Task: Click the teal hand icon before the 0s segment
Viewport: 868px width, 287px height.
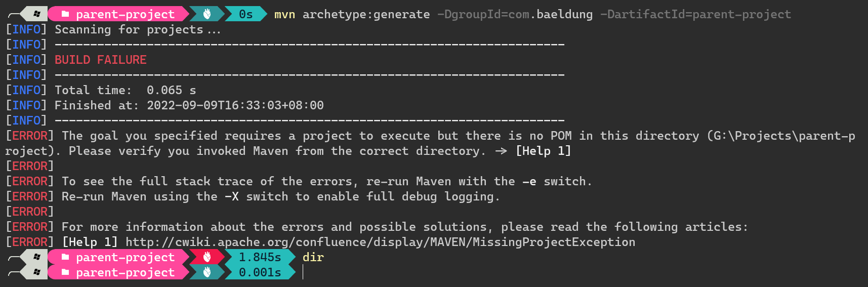Action: 207,14
